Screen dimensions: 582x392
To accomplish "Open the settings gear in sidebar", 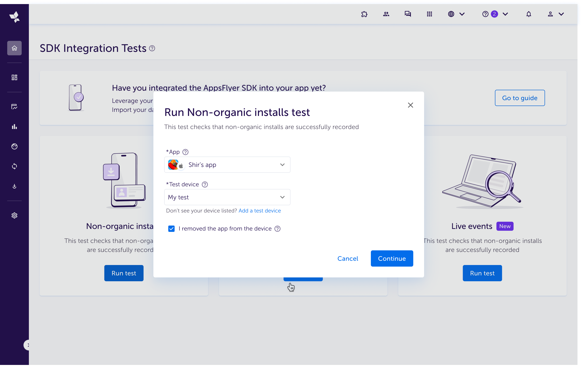I will pos(14,215).
